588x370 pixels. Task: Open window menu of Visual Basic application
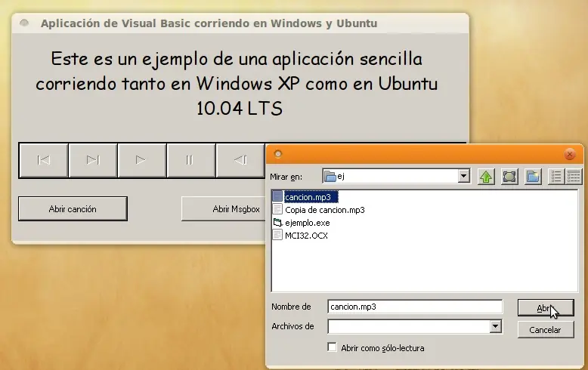tap(24, 23)
